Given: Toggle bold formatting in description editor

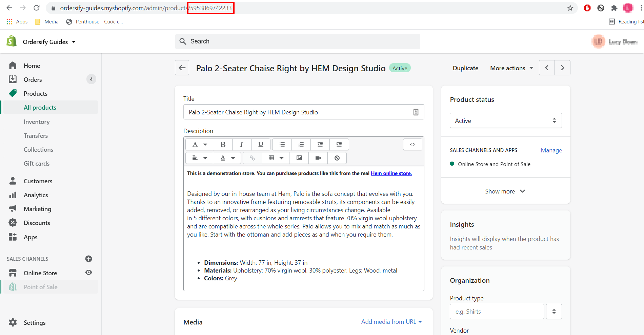Looking at the screenshot, I should click(x=223, y=144).
